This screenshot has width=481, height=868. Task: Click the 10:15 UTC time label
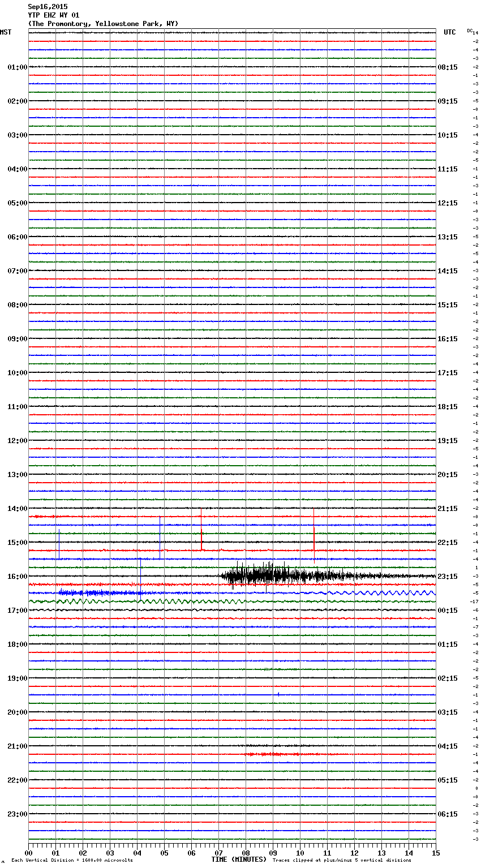448,135
